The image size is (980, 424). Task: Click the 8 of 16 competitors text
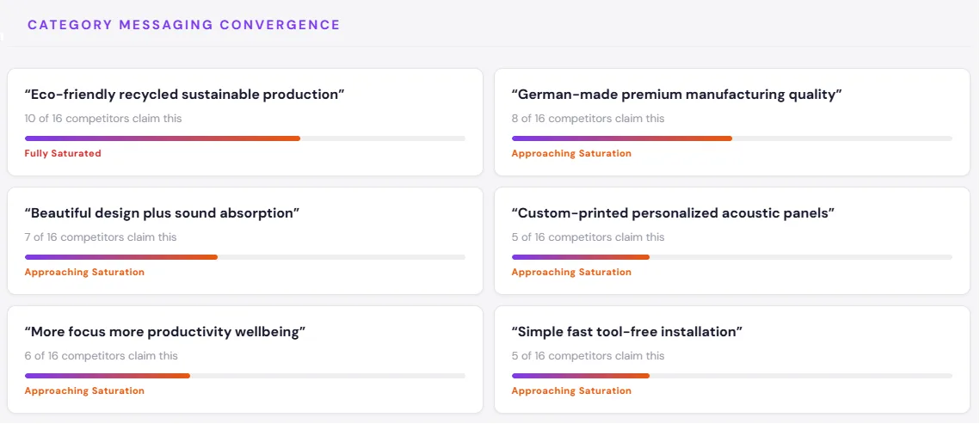tap(589, 119)
